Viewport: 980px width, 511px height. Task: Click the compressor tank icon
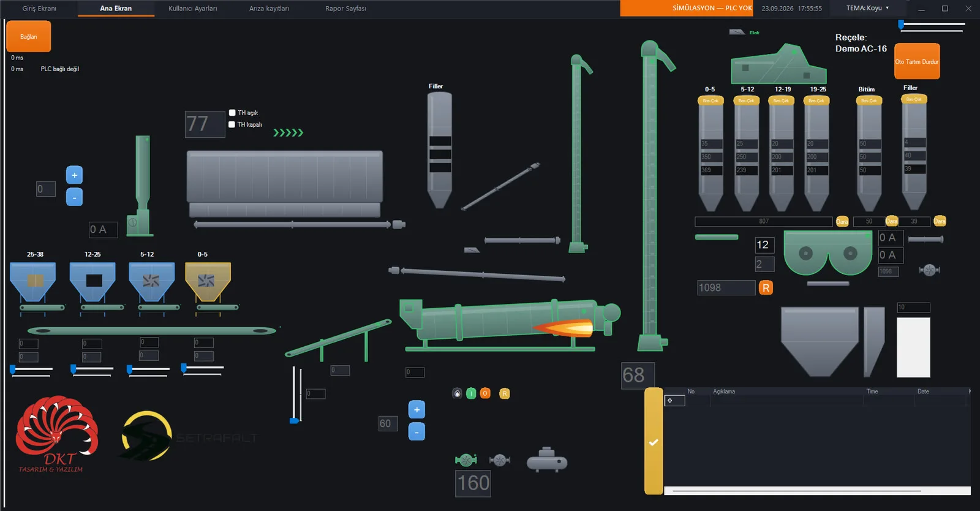[x=547, y=460]
